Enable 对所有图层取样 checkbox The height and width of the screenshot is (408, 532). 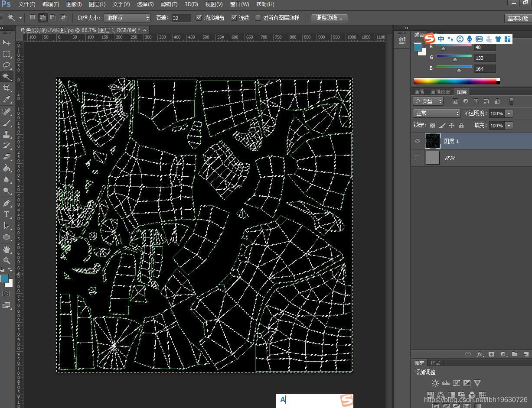tap(258, 18)
